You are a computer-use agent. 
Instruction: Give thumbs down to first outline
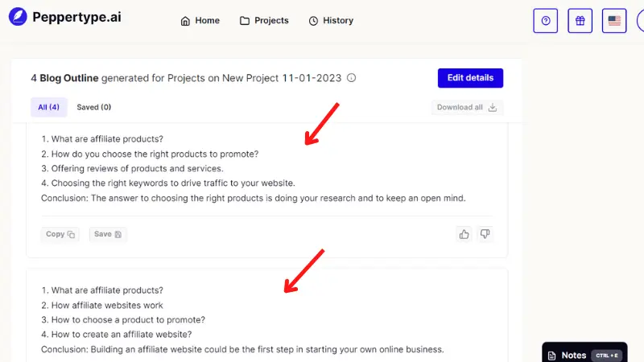485,234
